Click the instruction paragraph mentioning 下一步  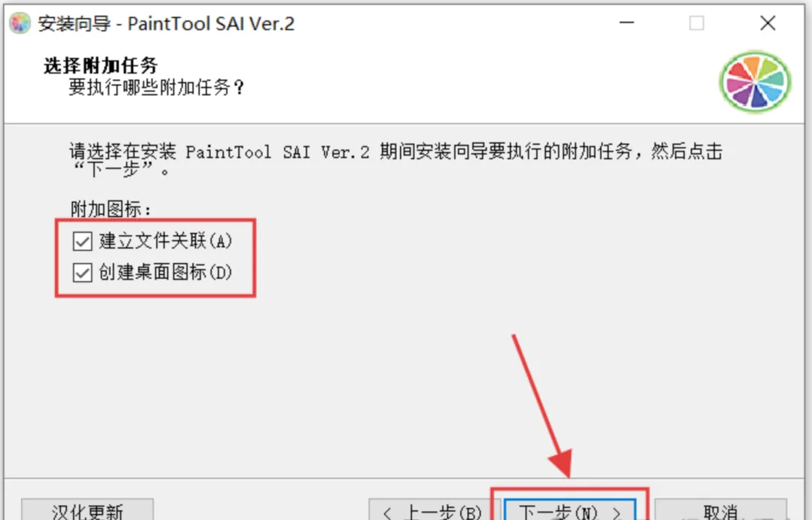pos(396,160)
